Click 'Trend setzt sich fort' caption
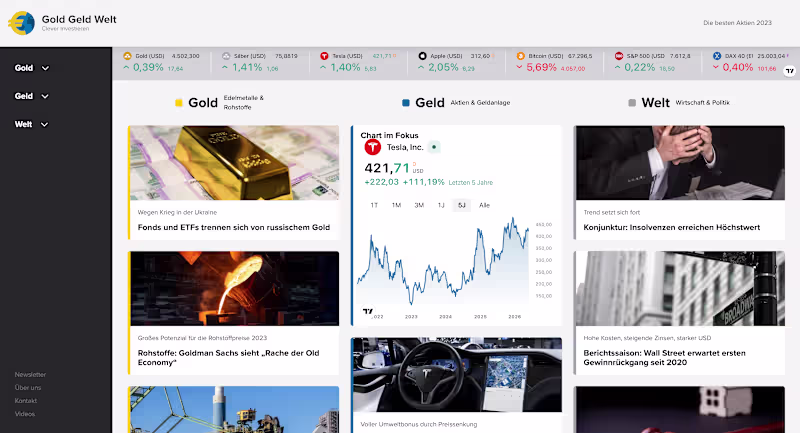 click(x=612, y=212)
